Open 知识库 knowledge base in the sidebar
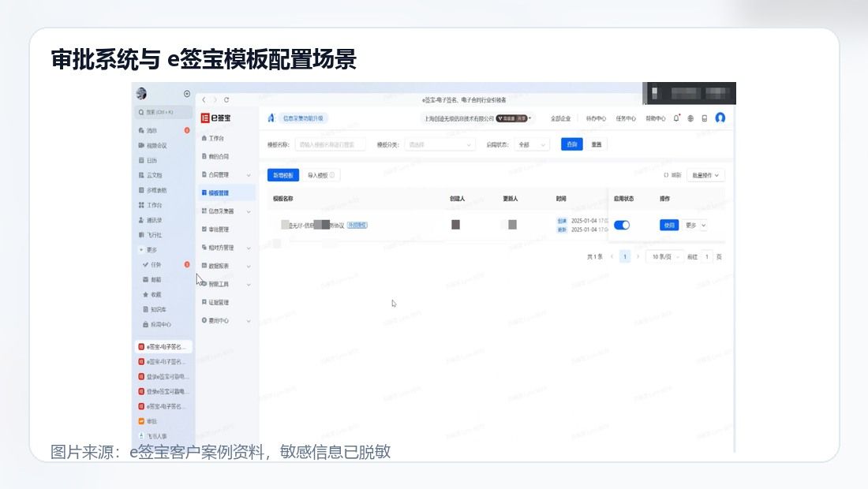 155,310
